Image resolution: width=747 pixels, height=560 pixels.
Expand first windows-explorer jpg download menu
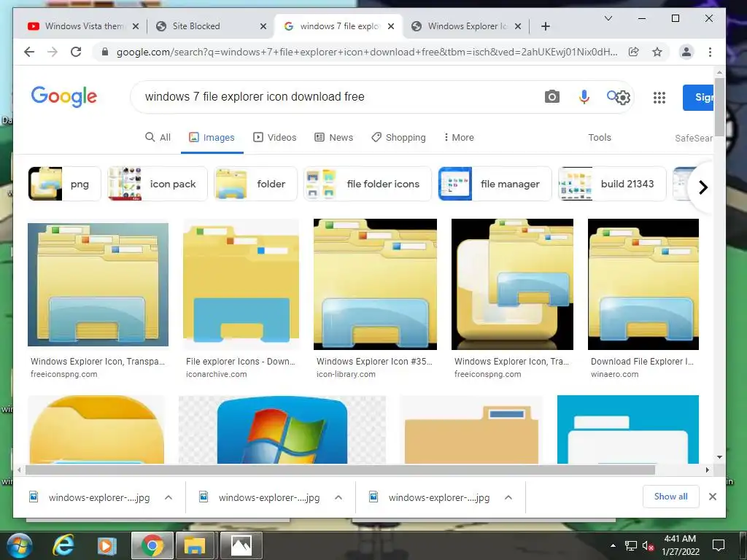(x=169, y=497)
